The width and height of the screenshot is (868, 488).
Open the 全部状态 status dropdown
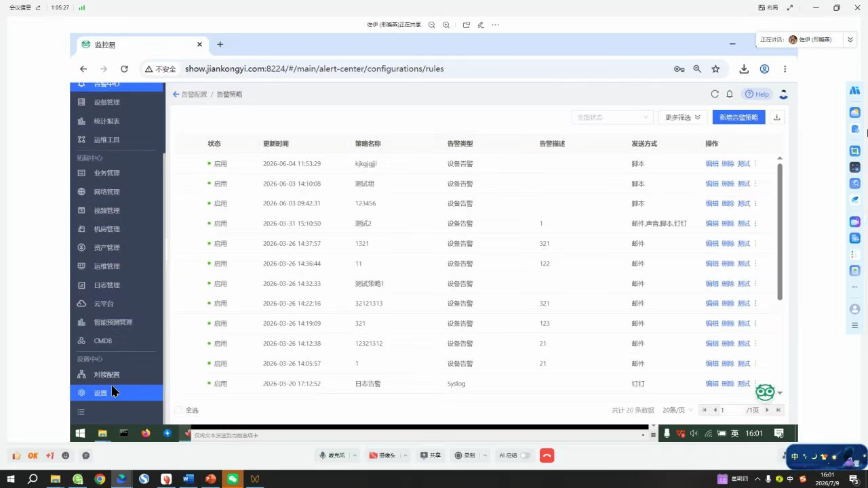pos(612,117)
